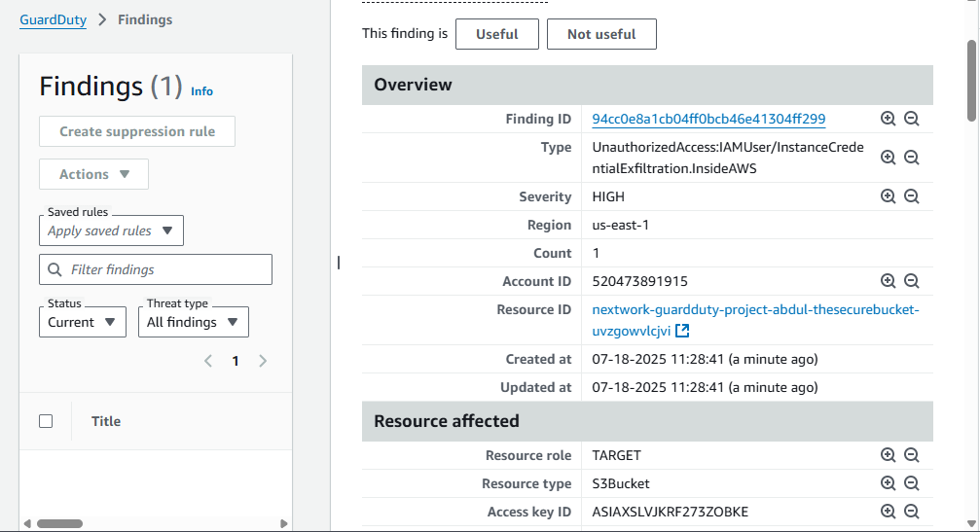Include filter for Access key ID
Image resolution: width=980 pixels, height=532 pixels.
pos(888,512)
